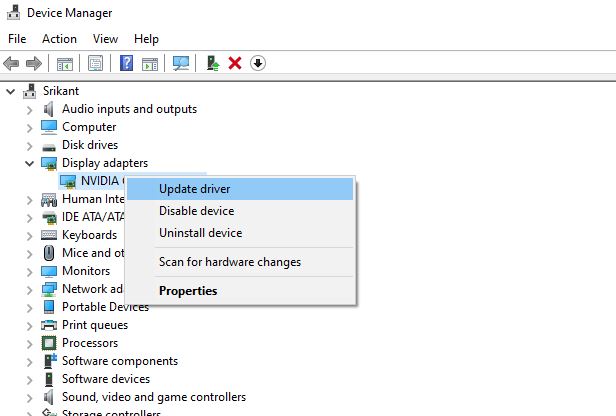Select Disable device in context menu

point(196,211)
